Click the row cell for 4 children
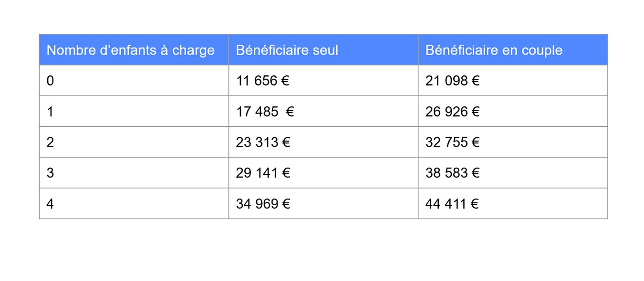 [50, 204]
